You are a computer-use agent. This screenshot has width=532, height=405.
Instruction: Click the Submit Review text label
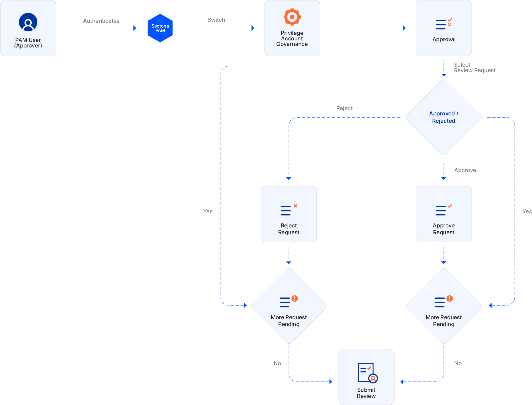366,393
